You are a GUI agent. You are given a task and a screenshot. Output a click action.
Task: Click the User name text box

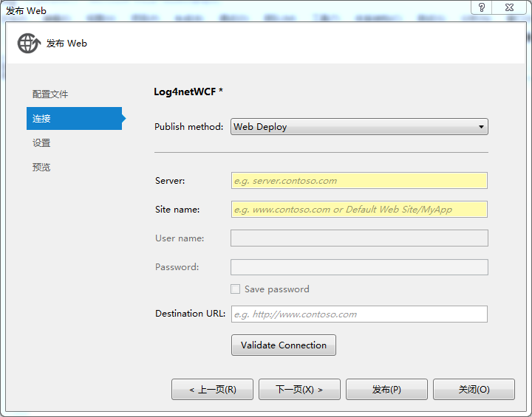pyautogui.click(x=359, y=238)
